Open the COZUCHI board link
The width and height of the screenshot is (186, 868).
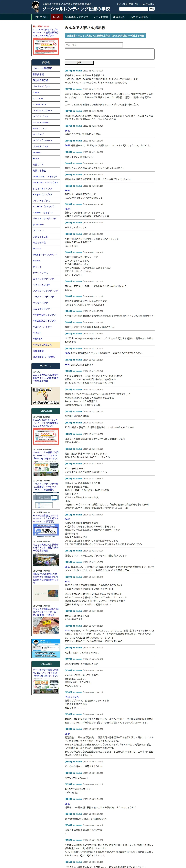pos(46,99)
